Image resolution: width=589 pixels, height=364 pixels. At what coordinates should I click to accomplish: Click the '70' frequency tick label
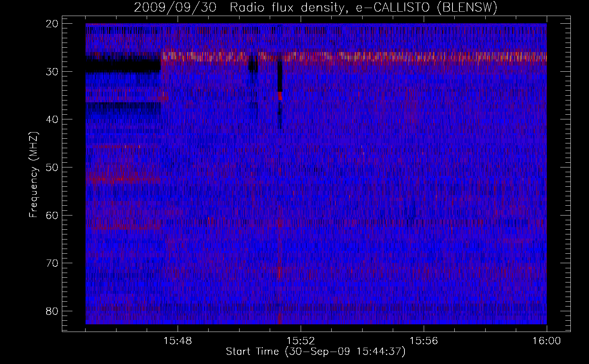tap(52, 263)
